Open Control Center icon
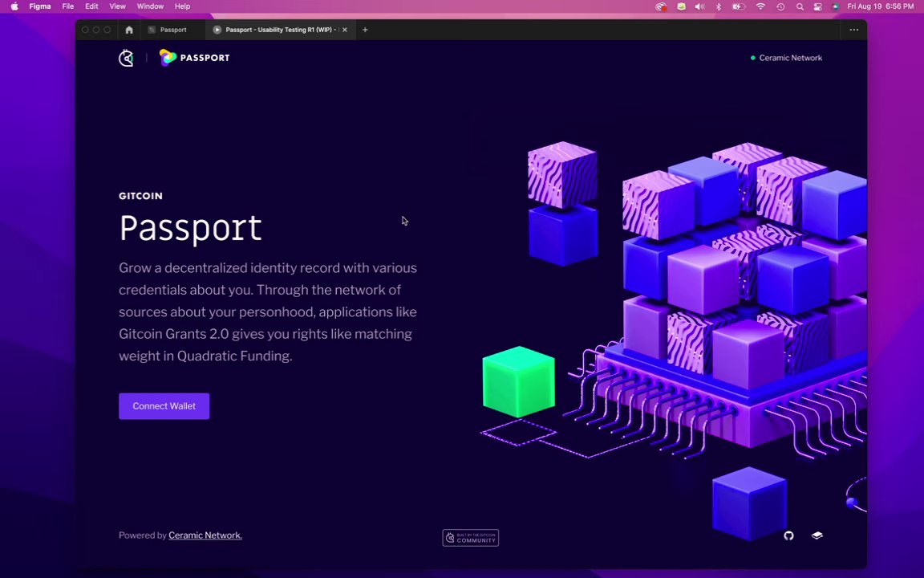924x578 pixels. pos(818,6)
